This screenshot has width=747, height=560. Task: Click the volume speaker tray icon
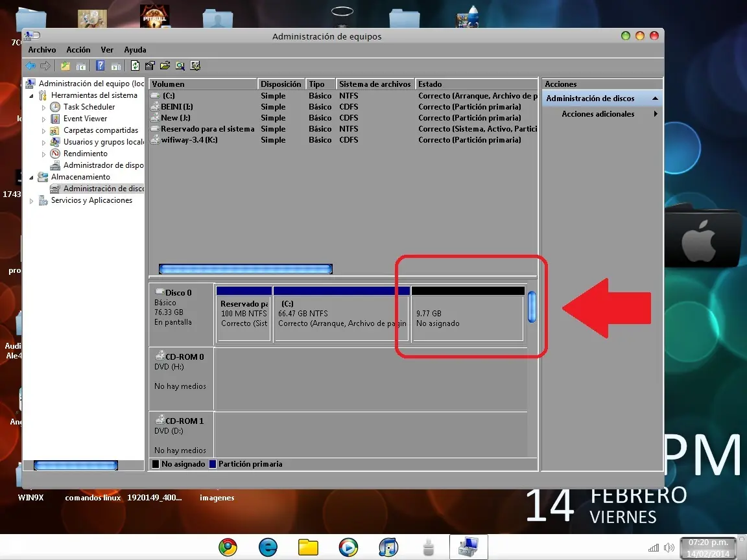[669, 548]
